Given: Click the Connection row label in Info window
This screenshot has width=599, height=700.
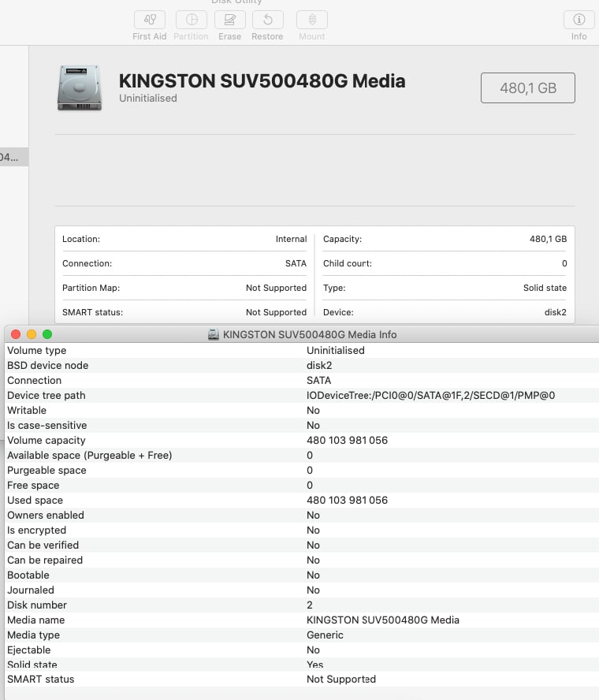Looking at the screenshot, I should click(35, 381).
